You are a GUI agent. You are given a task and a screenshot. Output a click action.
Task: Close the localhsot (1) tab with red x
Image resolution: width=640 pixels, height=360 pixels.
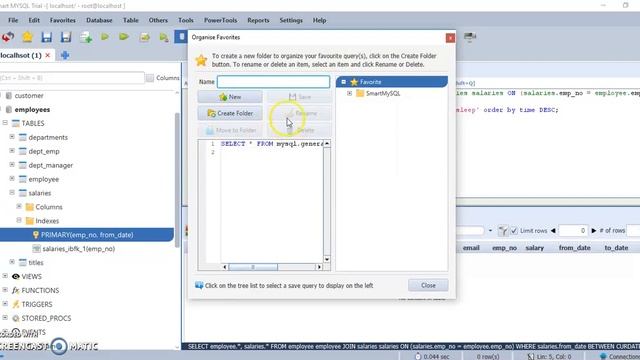(x=48, y=55)
